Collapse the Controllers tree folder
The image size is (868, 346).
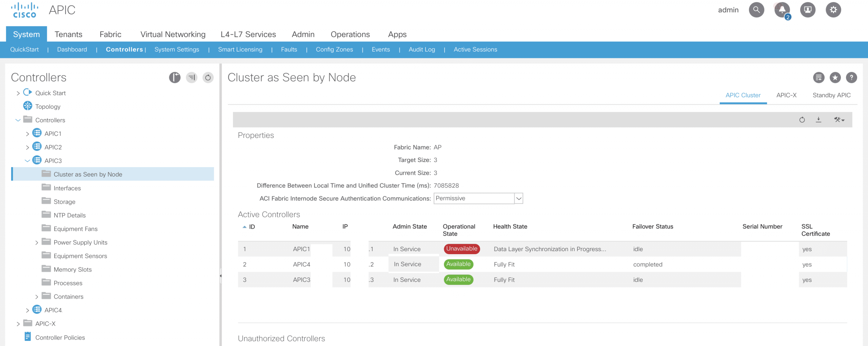18,120
